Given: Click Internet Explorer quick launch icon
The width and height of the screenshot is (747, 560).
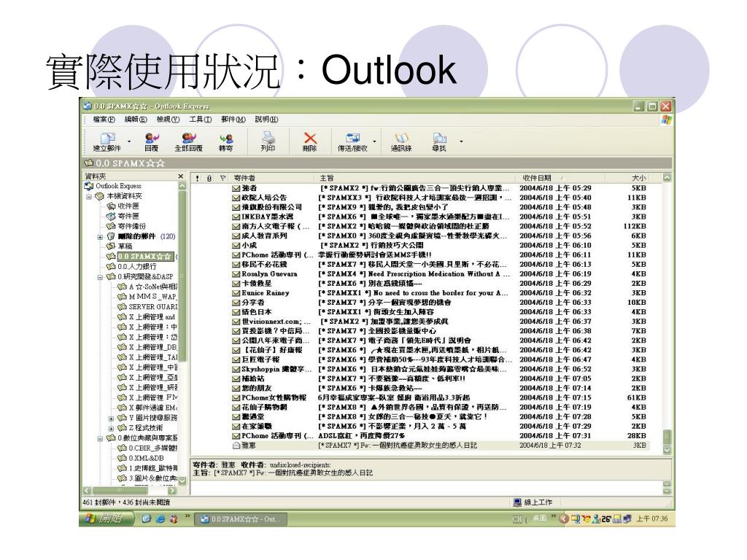Looking at the screenshot, I should click(x=160, y=519).
